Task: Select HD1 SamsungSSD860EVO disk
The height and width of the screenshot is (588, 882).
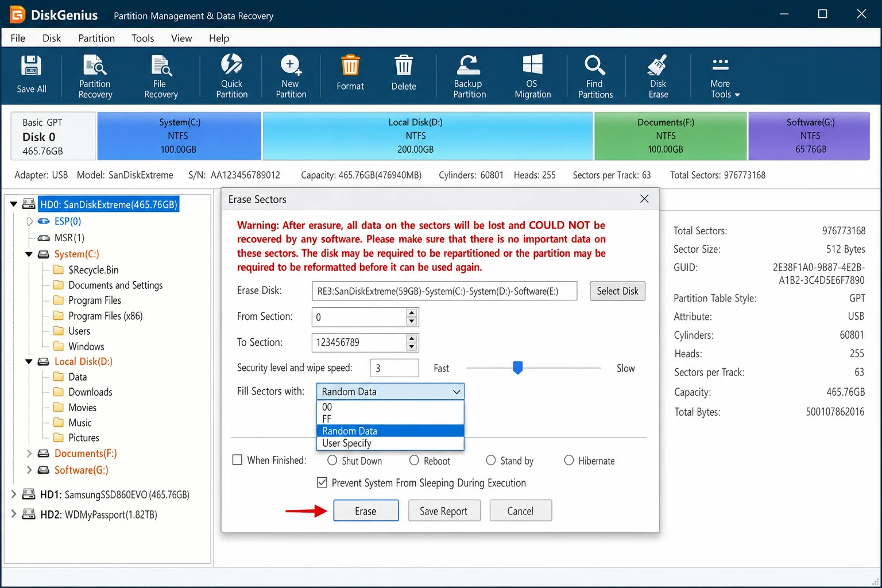Action: [114, 495]
